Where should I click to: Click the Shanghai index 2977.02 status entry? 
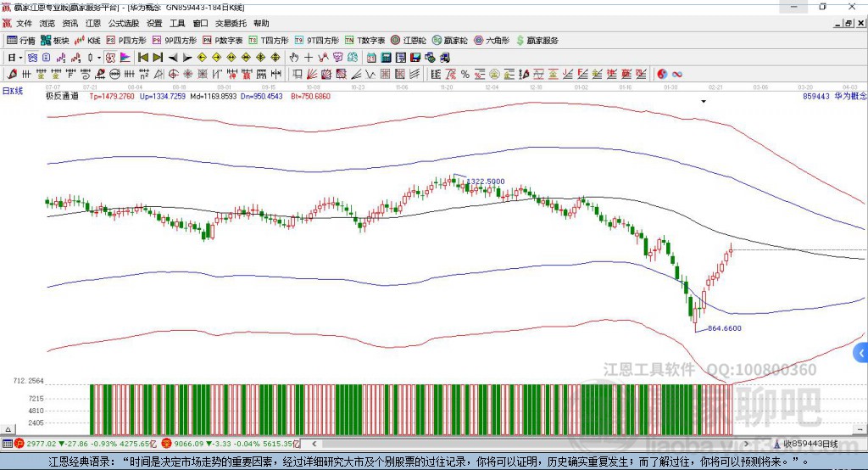click(x=87, y=444)
